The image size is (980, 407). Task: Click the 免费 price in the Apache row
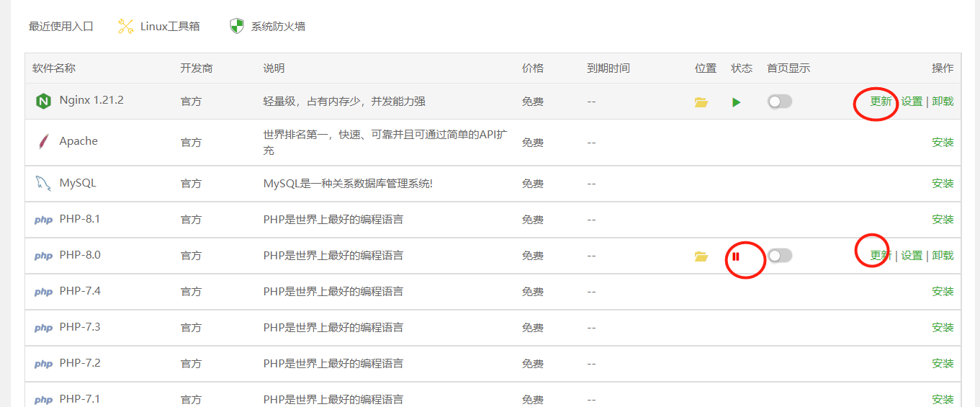(x=533, y=143)
